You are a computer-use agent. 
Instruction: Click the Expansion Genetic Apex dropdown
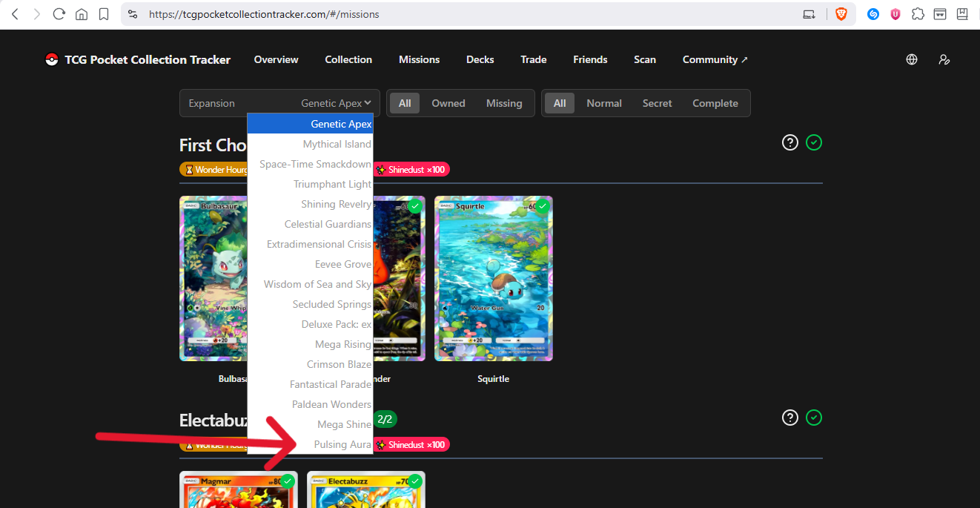[x=279, y=103]
